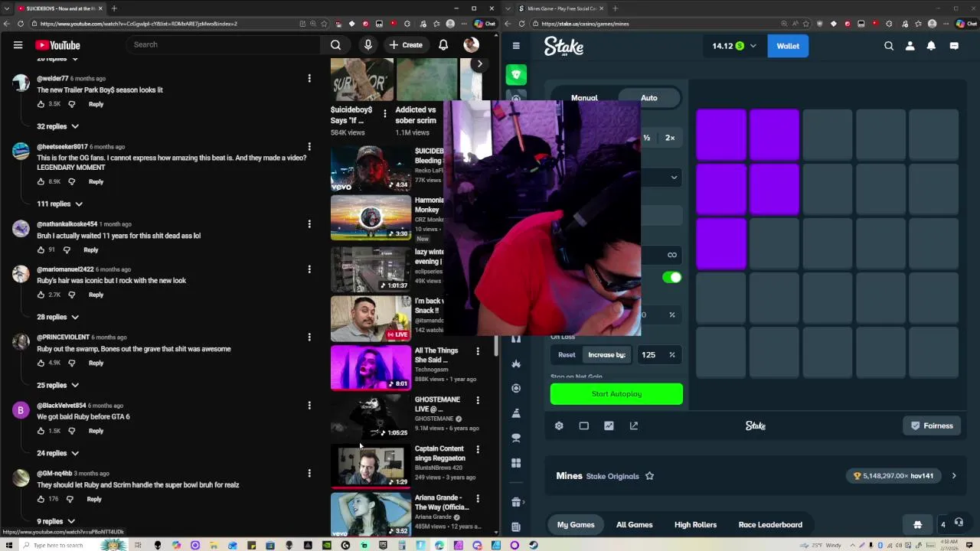Open Steam icon in taskbar
Image resolution: width=980 pixels, height=551 pixels.
point(533,545)
